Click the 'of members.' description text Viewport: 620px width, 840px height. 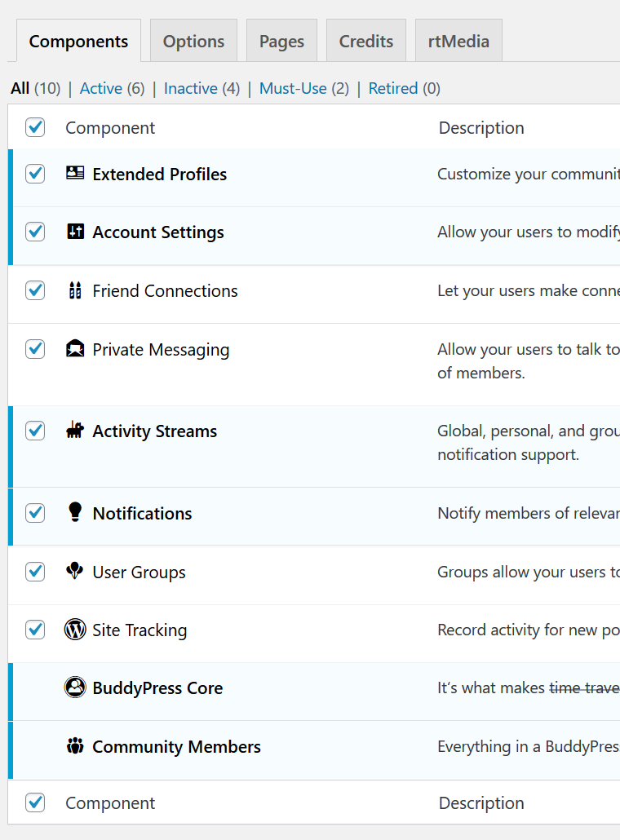[481, 373]
